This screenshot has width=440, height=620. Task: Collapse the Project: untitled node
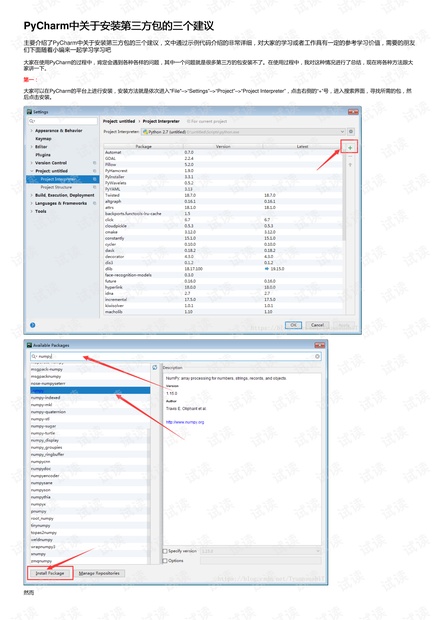tap(32, 171)
